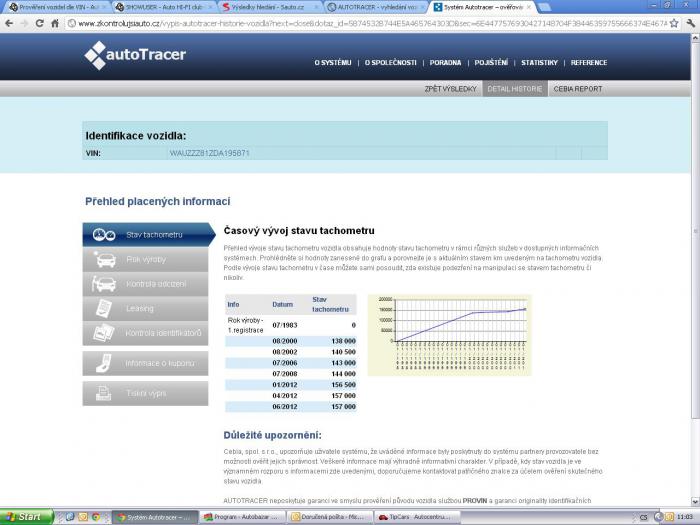Image resolution: width=700 pixels, height=525 pixels.
Task: Open the Windows Start button
Action: click(x=23, y=517)
